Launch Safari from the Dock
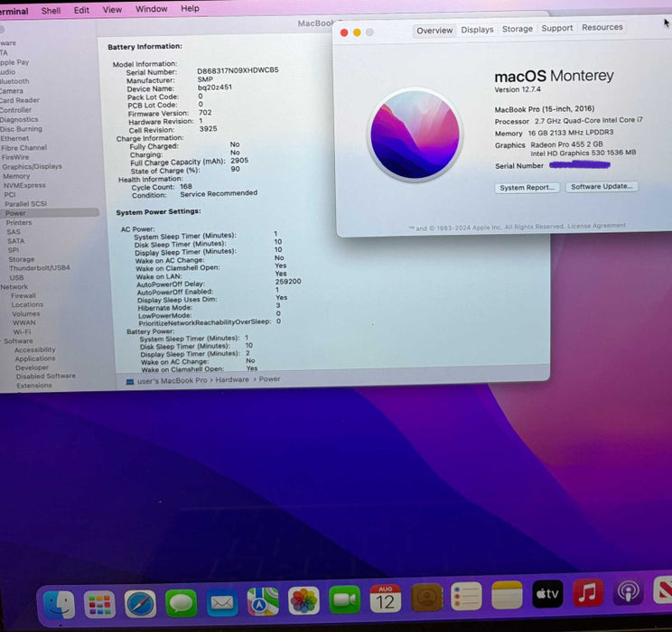The image size is (672, 632). pyautogui.click(x=140, y=604)
